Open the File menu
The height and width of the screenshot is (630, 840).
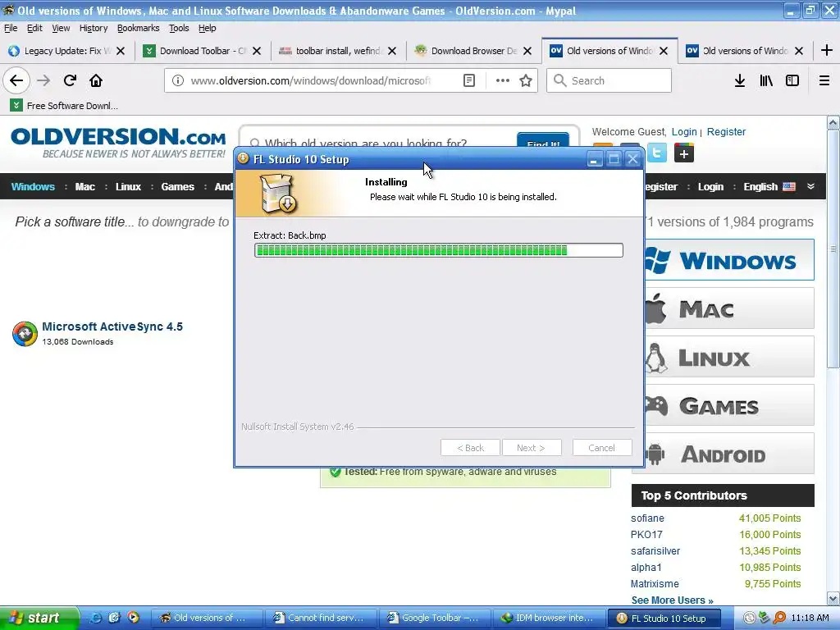pos(11,28)
